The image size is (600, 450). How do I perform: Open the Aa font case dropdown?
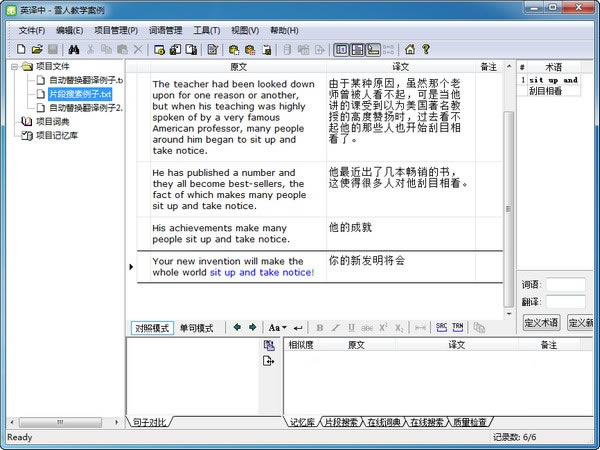click(x=277, y=327)
